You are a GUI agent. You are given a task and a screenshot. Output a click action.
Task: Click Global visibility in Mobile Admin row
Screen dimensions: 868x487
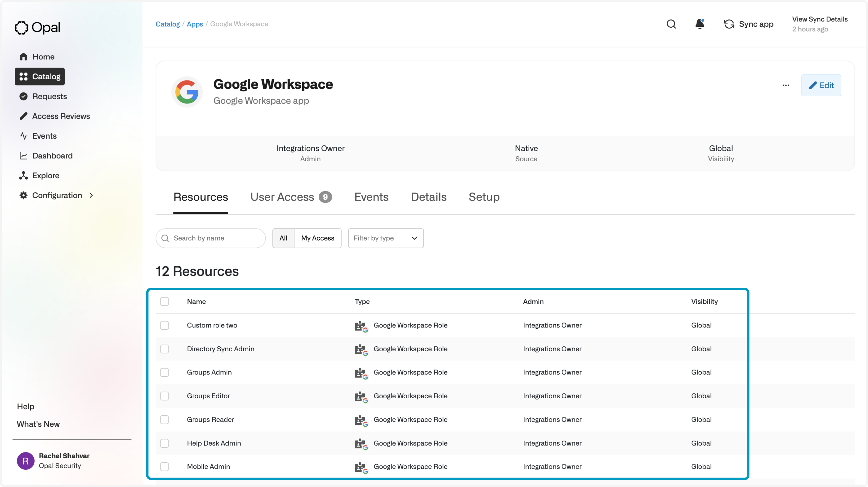click(x=701, y=466)
